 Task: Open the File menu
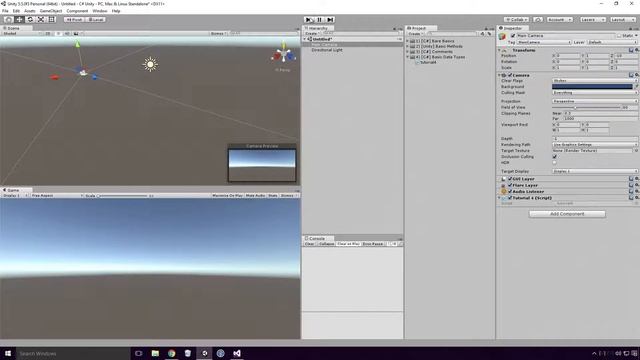pos(5,11)
